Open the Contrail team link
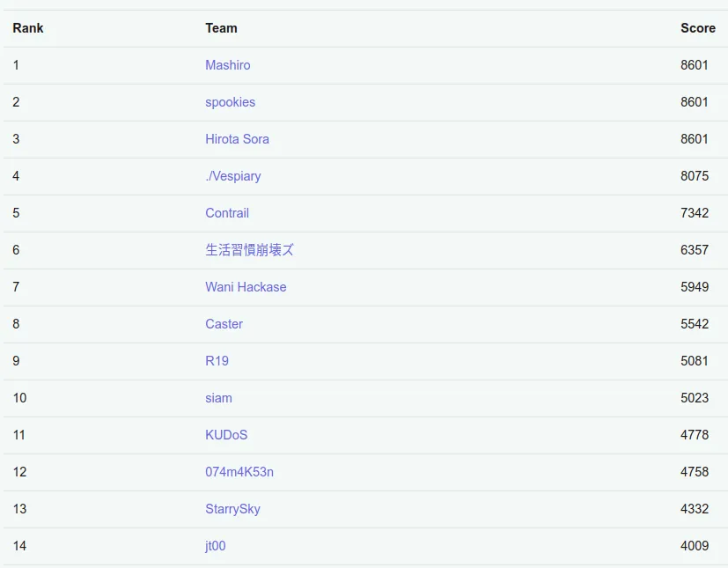 [227, 213]
